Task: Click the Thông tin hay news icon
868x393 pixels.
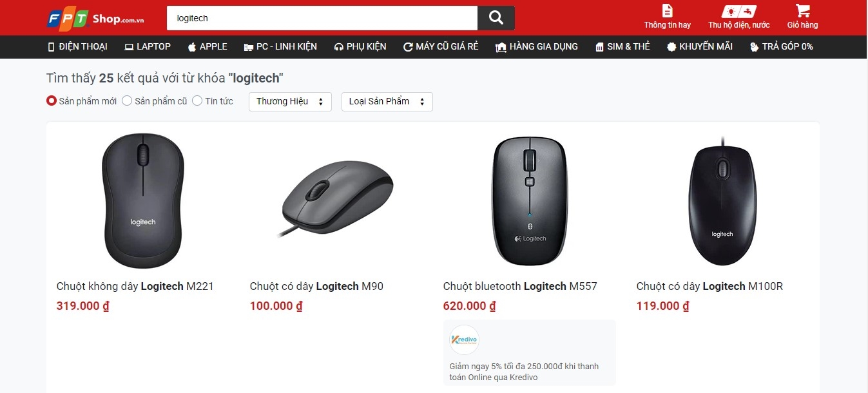Action: (668, 12)
